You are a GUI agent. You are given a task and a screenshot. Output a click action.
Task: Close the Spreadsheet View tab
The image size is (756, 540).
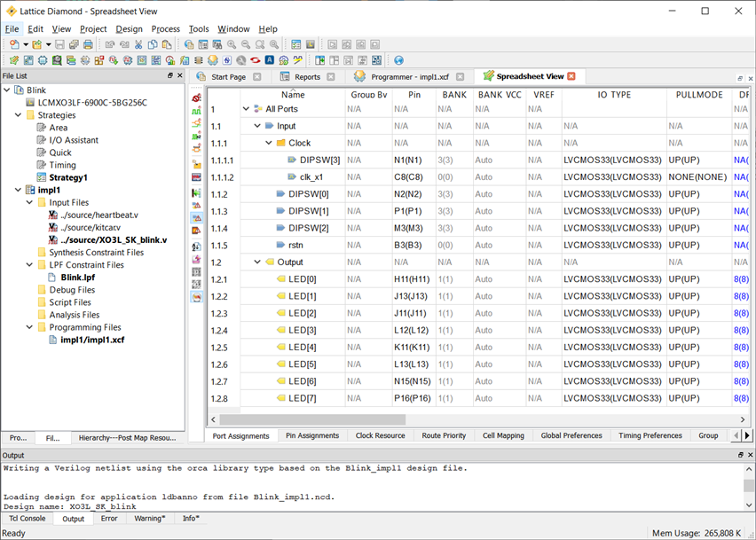[571, 76]
